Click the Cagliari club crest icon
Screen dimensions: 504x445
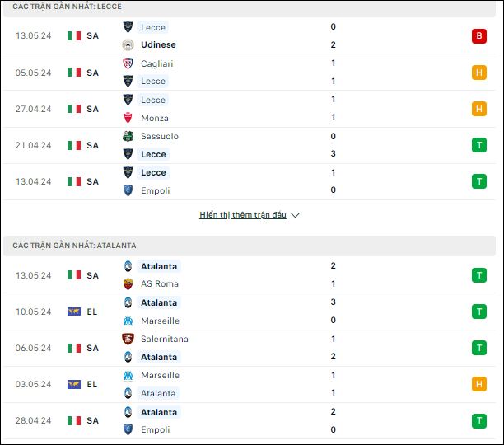coord(128,63)
